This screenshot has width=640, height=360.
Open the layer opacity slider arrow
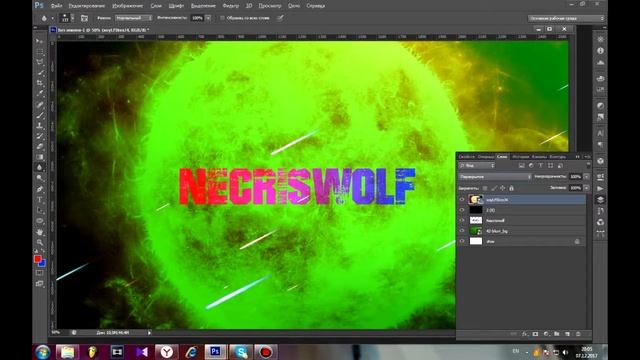click(587, 177)
